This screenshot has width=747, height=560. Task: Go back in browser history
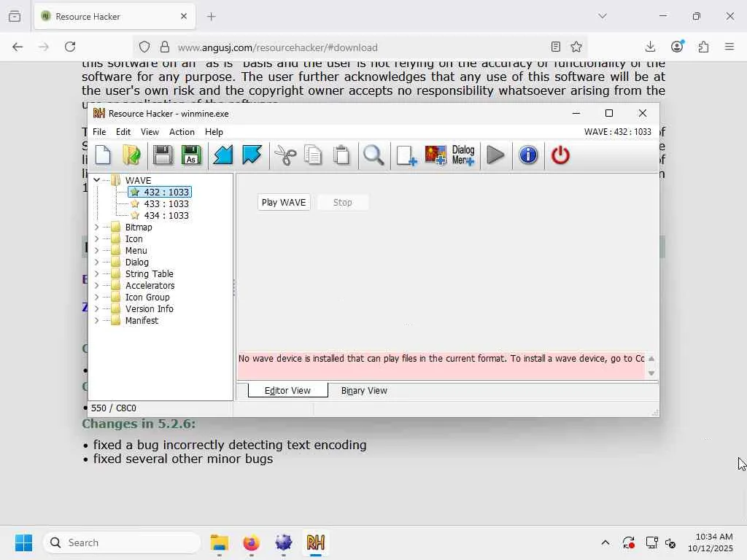coord(18,47)
